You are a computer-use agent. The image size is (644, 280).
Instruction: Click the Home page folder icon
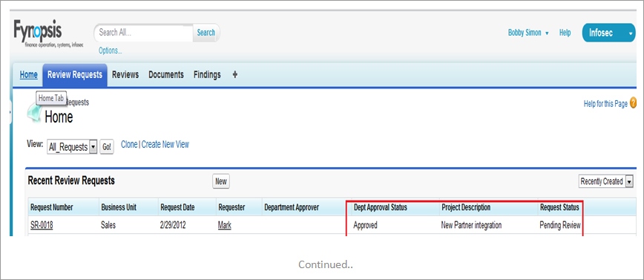point(33,114)
